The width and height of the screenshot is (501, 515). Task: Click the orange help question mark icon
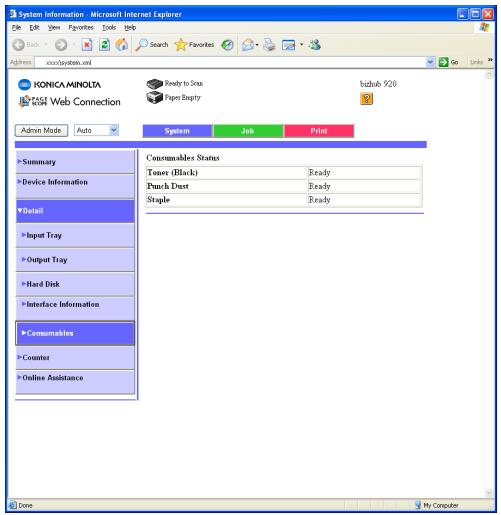tap(366, 99)
